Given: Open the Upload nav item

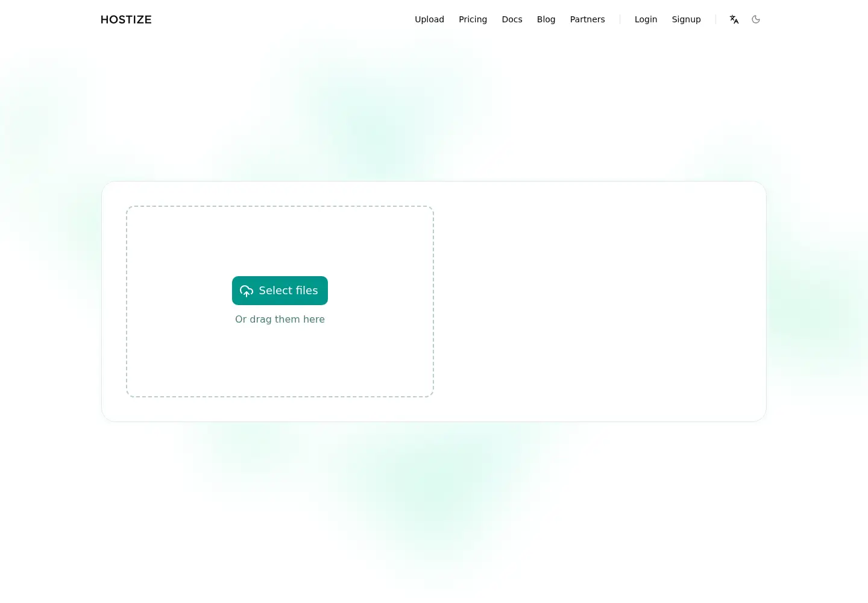Looking at the screenshot, I should [x=429, y=19].
